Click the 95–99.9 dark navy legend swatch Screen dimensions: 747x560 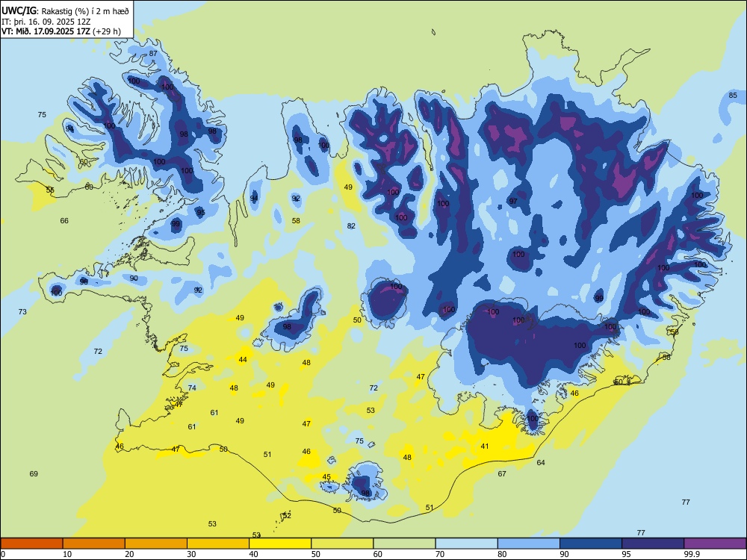coord(653,544)
